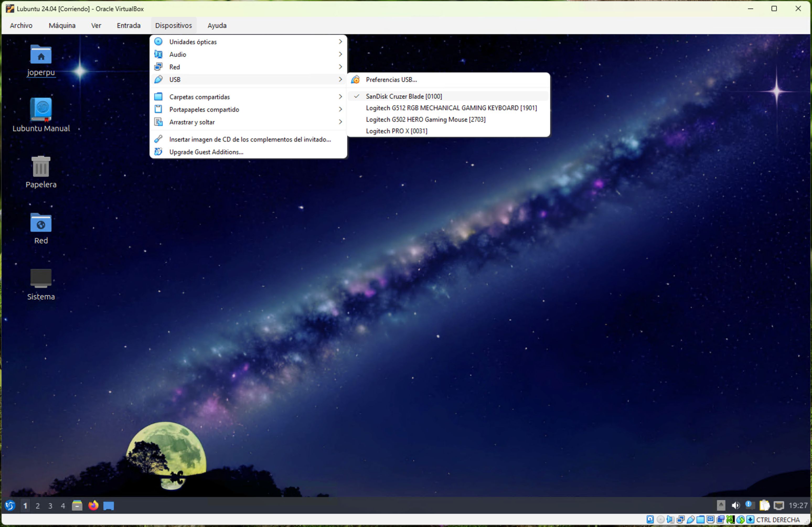Viewport: 812px width, 527px height.
Task: Expand the Red devices submenu
Action: pyautogui.click(x=248, y=67)
